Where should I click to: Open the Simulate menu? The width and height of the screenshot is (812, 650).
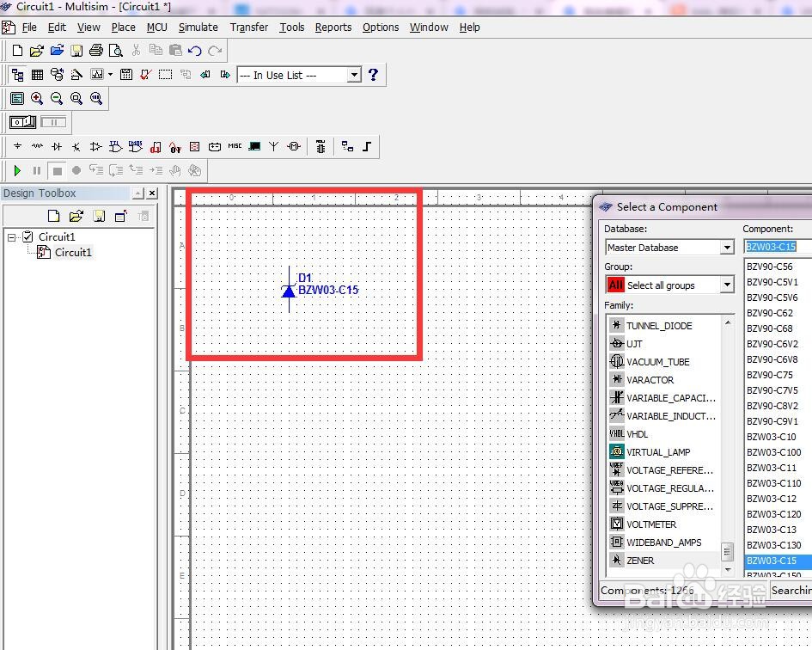[198, 27]
